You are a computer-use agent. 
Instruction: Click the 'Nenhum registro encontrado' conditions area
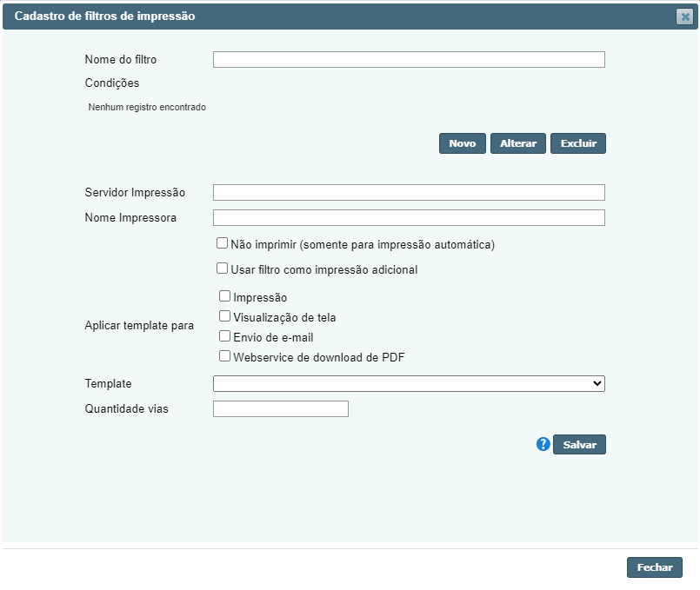pyautogui.click(x=147, y=108)
